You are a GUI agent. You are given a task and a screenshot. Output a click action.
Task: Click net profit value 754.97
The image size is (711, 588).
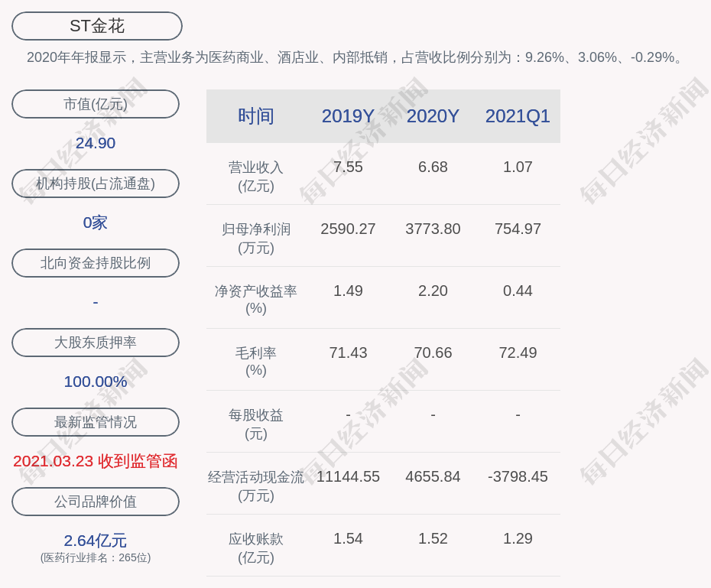[518, 229]
